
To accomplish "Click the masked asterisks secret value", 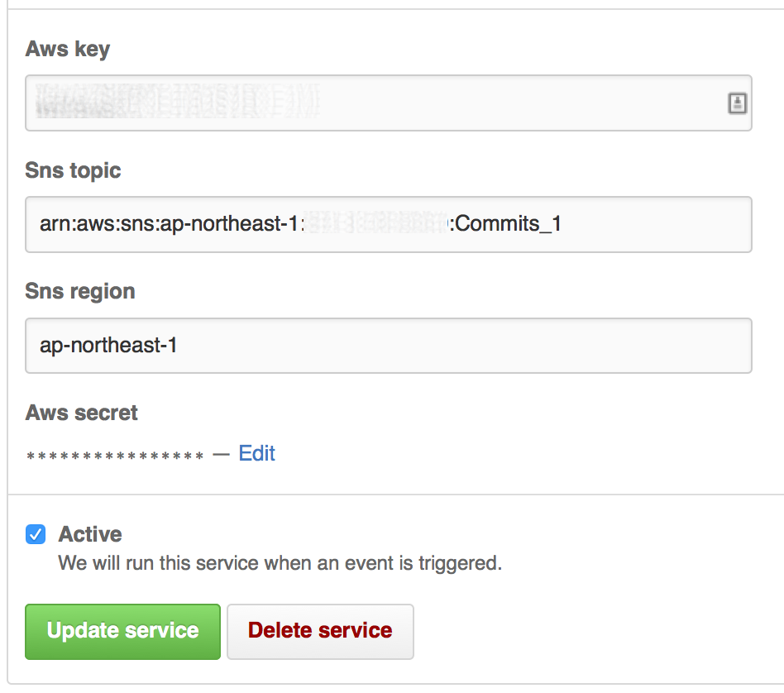I will [115, 456].
